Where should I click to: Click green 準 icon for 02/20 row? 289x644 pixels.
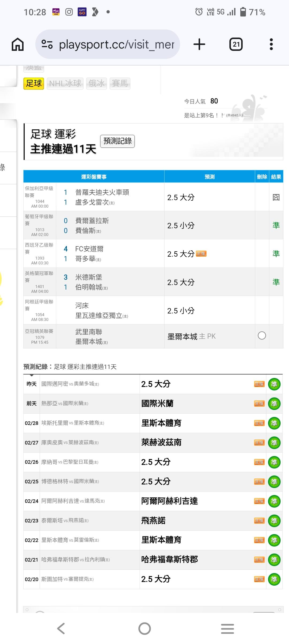[274, 579]
